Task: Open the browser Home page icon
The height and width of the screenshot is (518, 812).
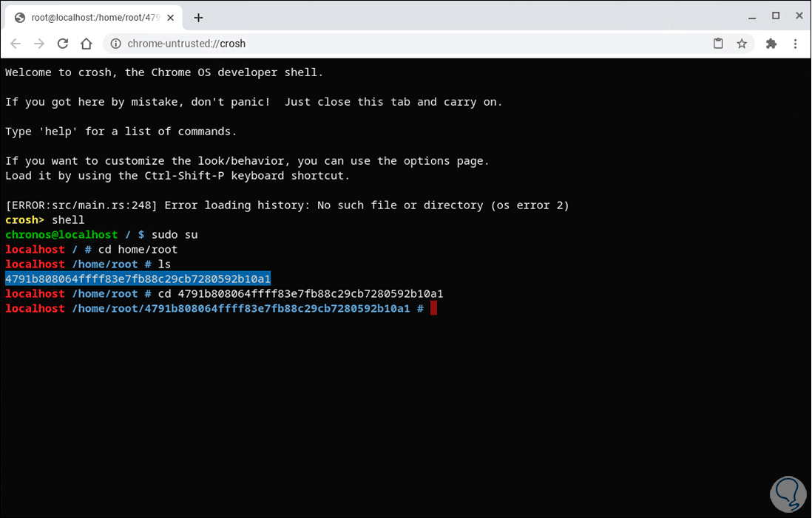Action: (86, 44)
